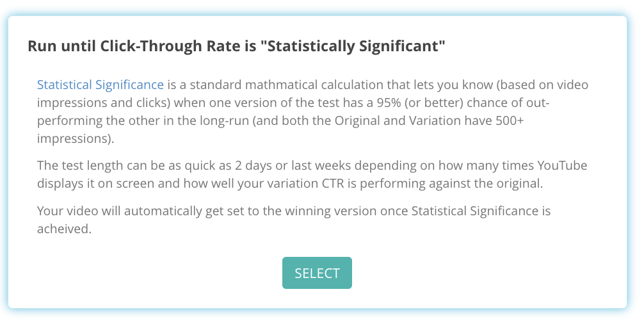Click the quoted "Statistically Significant" heading text
Viewport: 644px width, 319px height.
[x=353, y=46]
